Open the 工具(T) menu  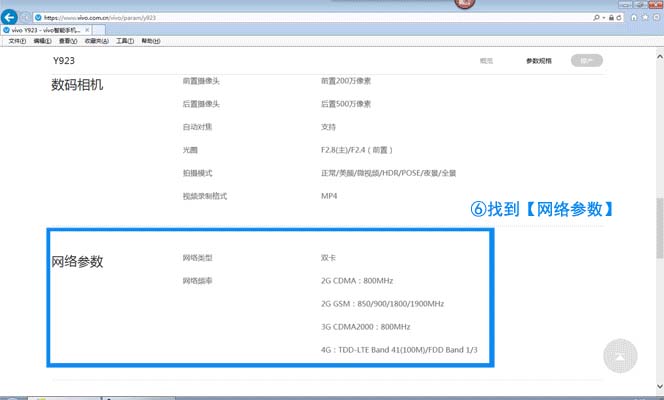125,42
